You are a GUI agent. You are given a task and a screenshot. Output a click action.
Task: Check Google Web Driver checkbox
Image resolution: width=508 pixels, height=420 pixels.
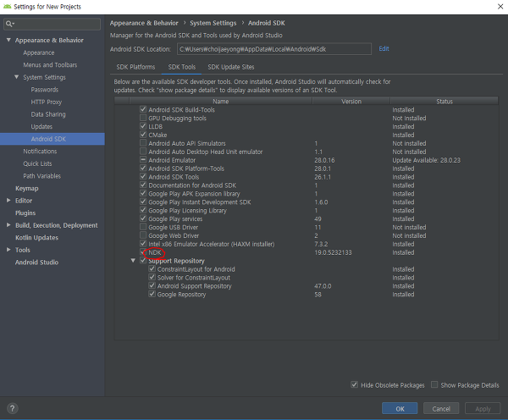coord(143,235)
